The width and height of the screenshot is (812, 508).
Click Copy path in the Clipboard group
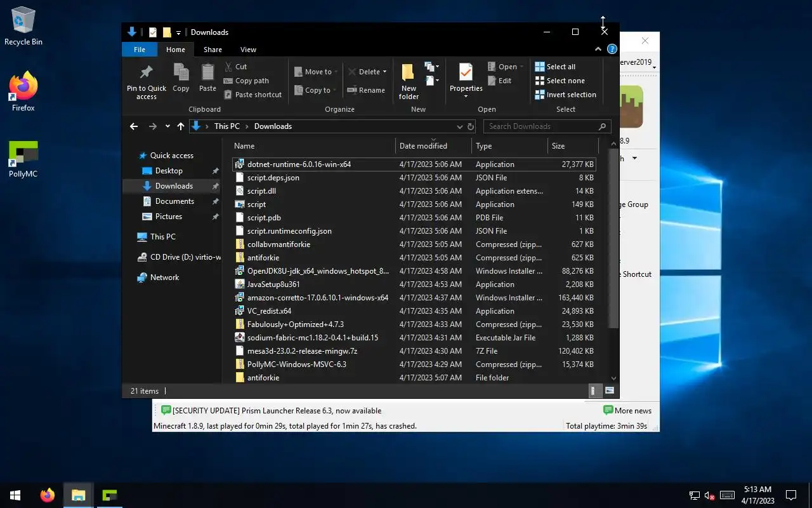246,81
